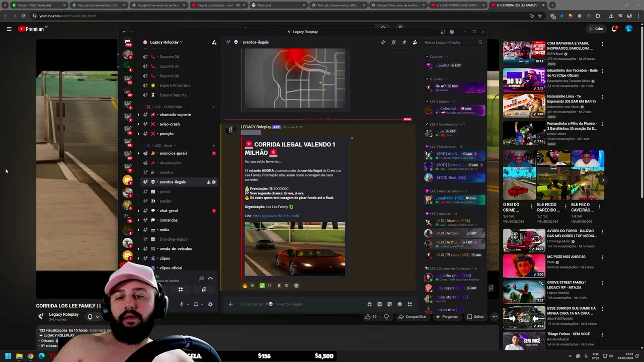Toggle fire reaction with 15 count
Screen dimensions: 644x362
click(249, 286)
